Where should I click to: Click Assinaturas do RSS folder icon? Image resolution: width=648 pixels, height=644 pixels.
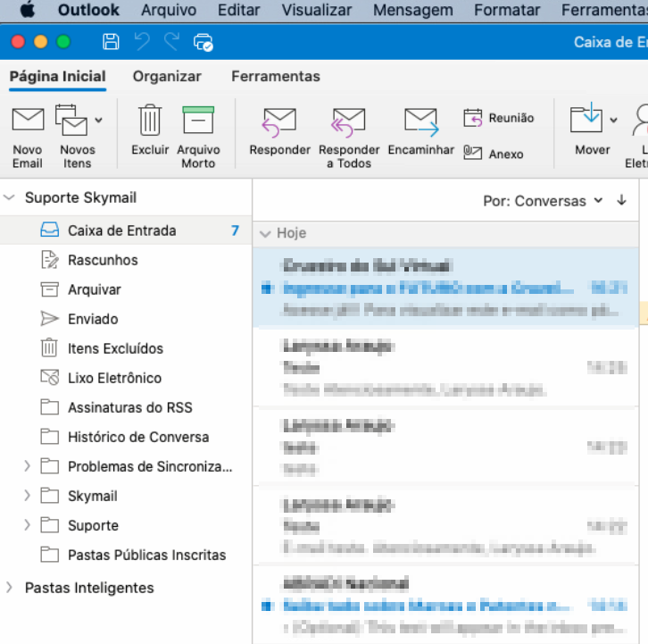(x=50, y=407)
